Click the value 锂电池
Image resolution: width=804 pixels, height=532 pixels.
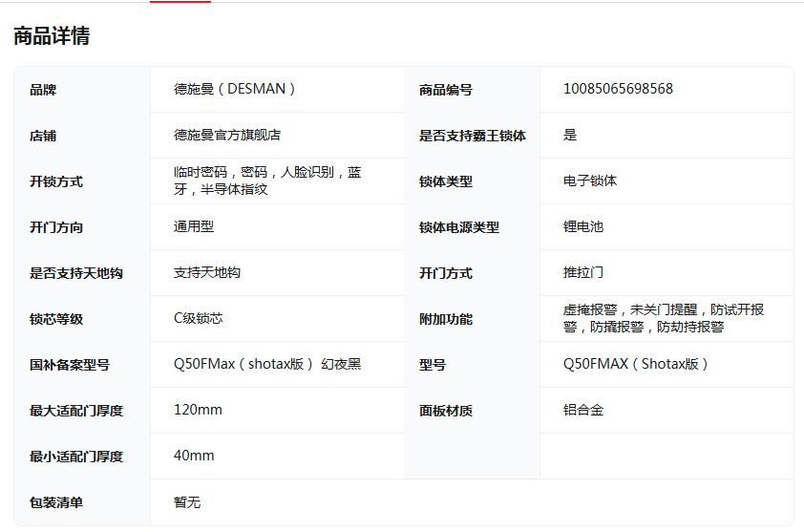click(x=583, y=226)
